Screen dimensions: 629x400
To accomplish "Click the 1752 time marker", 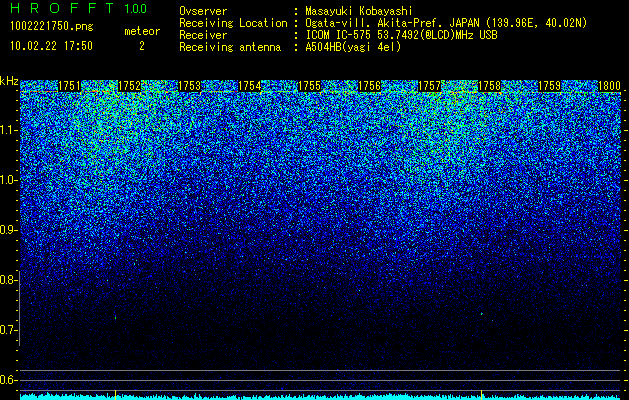I will [x=130, y=86].
